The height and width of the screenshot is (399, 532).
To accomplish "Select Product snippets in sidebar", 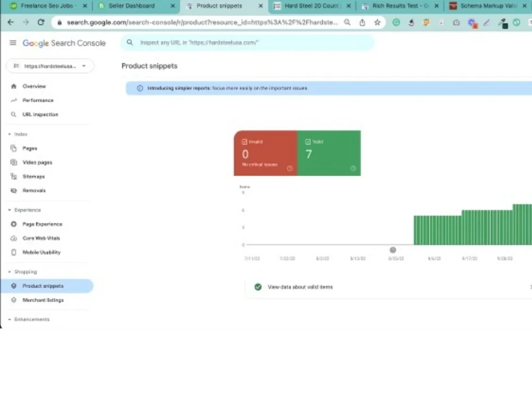I will [x=47, y=286].
